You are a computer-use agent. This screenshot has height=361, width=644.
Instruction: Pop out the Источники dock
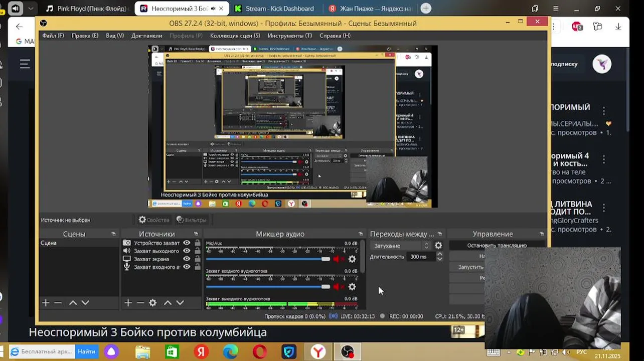click(196, 234)
